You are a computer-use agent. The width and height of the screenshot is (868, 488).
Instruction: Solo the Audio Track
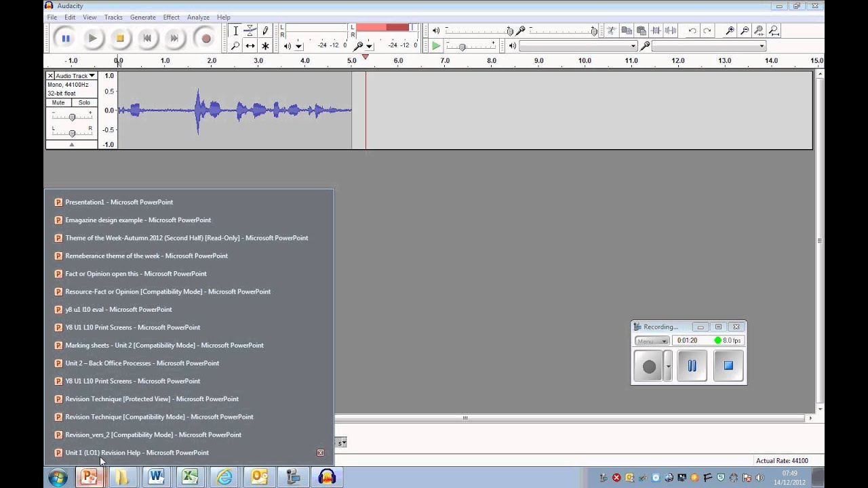(84, 102)
